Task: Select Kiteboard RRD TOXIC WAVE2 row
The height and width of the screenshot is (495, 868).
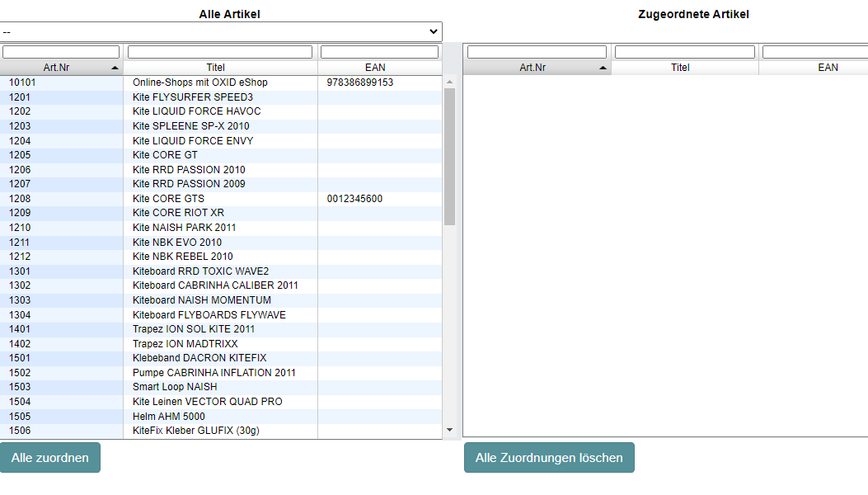Action: (221, 271)
